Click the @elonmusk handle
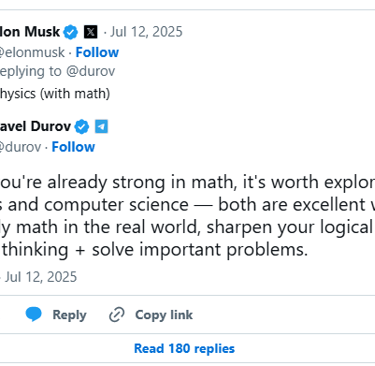This screenshot has width=375, height=366. [x=32, y=52]
